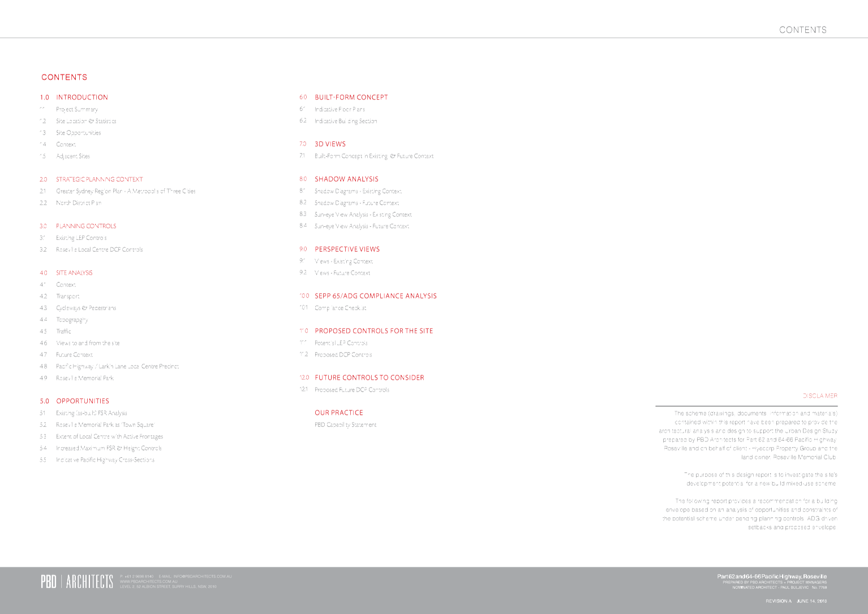Click the WWW.PBDARCHITECTS.COM.AU address in footer
Image resolution: width=868 pixels, height=614 pixels.
[148, 582]
